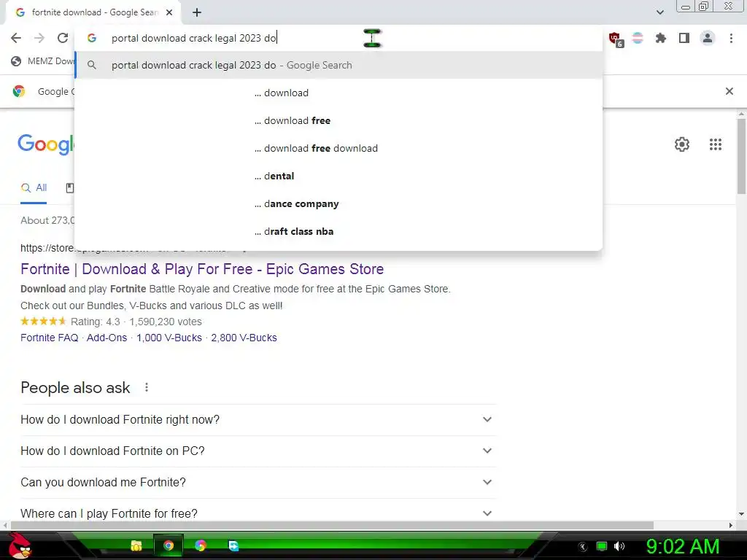Open the uBlock Origin extension icon
Screen dimensions: 747x560
click(616, 39)
